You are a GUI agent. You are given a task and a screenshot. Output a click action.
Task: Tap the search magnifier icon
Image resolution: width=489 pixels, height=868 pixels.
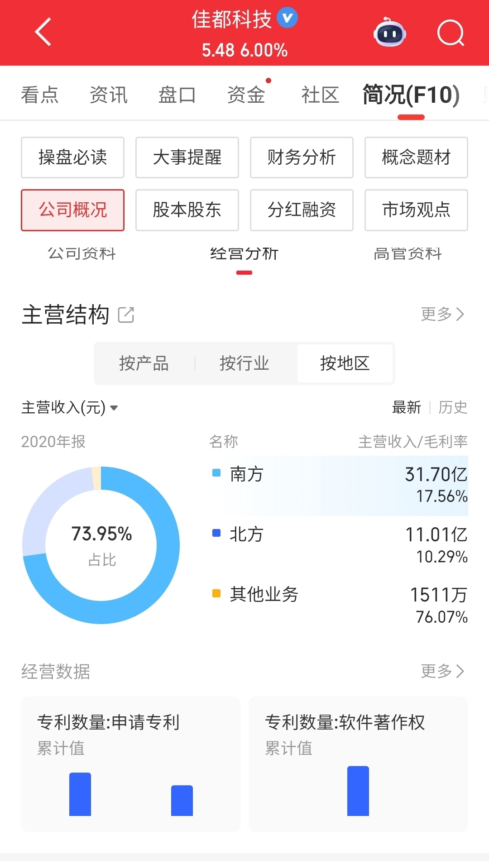coord(451,33)
